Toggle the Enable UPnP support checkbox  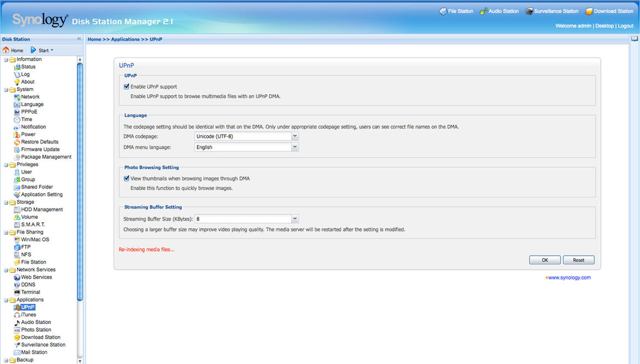[126, 86]
